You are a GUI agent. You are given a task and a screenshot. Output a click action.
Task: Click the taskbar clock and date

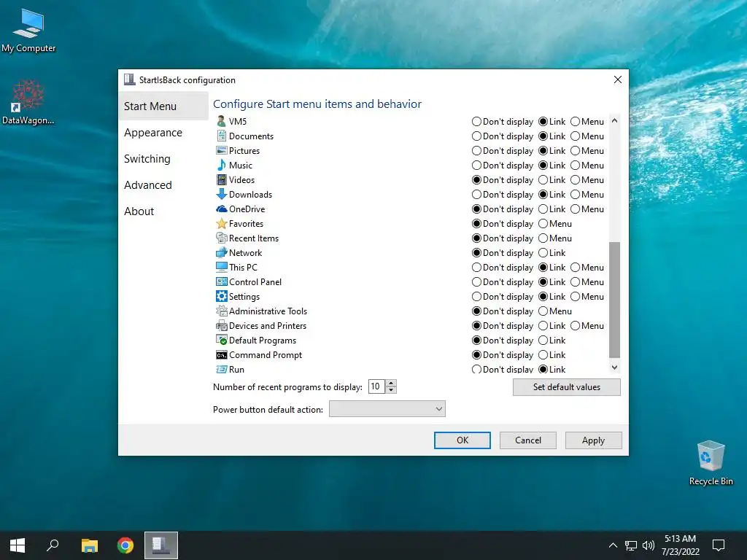click(x=681, y=545)
